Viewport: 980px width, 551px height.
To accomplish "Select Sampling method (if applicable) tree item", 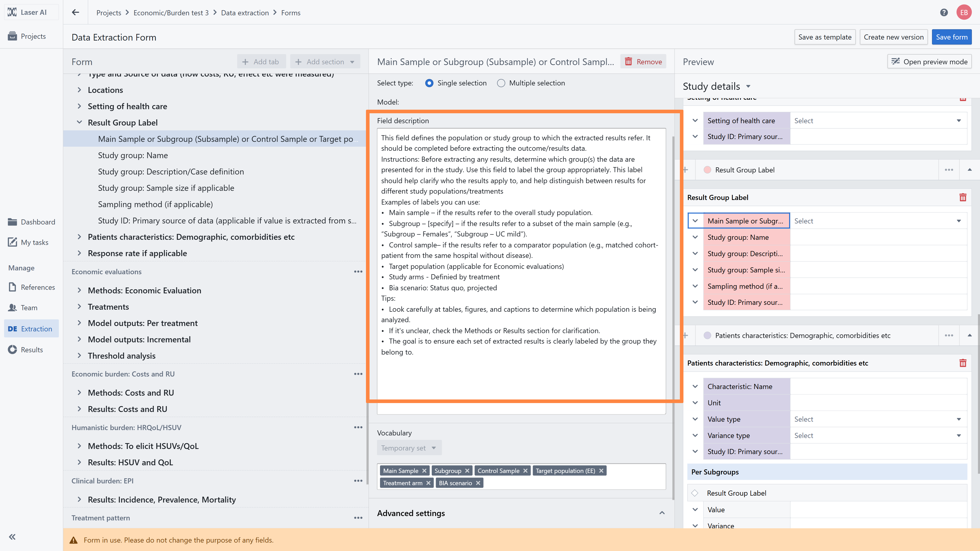I will 155,204.
